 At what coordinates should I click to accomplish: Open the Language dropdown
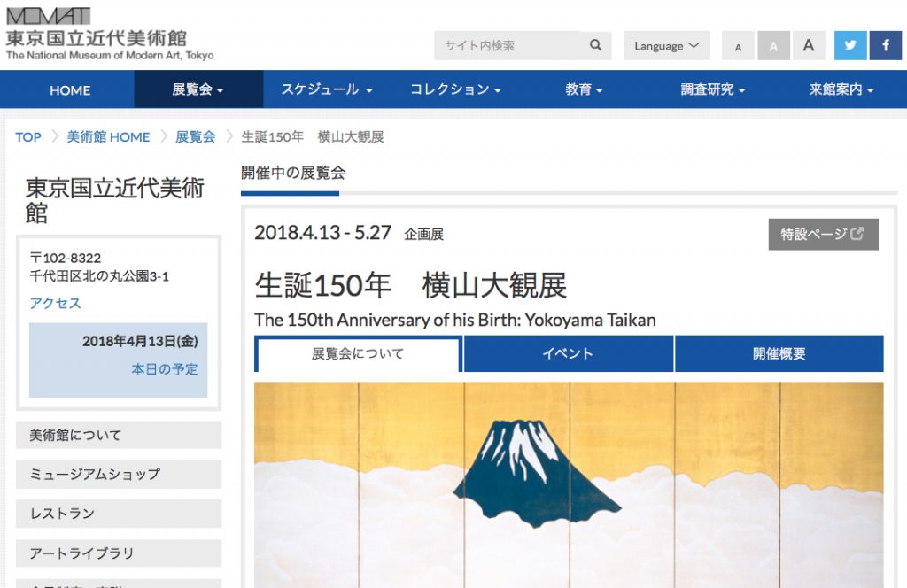667,46
